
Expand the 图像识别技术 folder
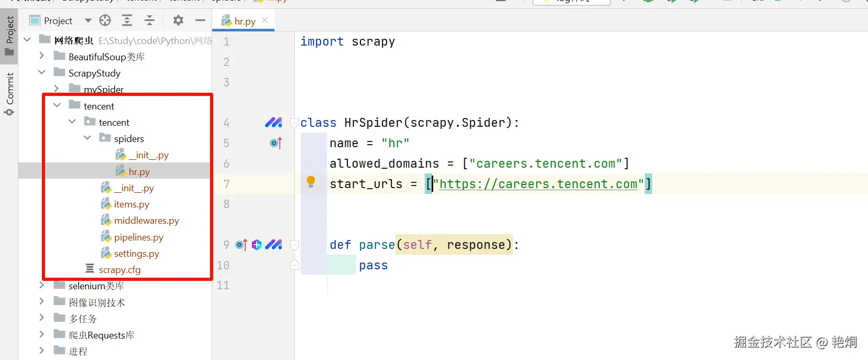click(42, 302)
